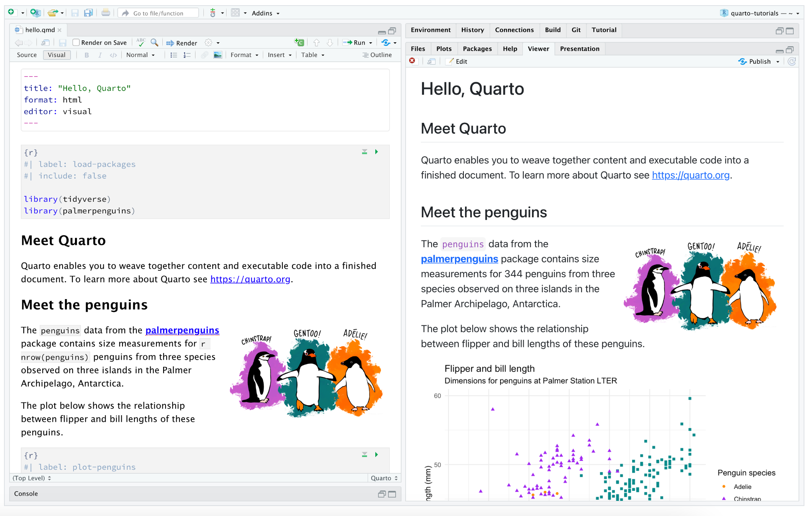
Task: Open the Normal paragraph style dropdown
Action: coord(140,55)
